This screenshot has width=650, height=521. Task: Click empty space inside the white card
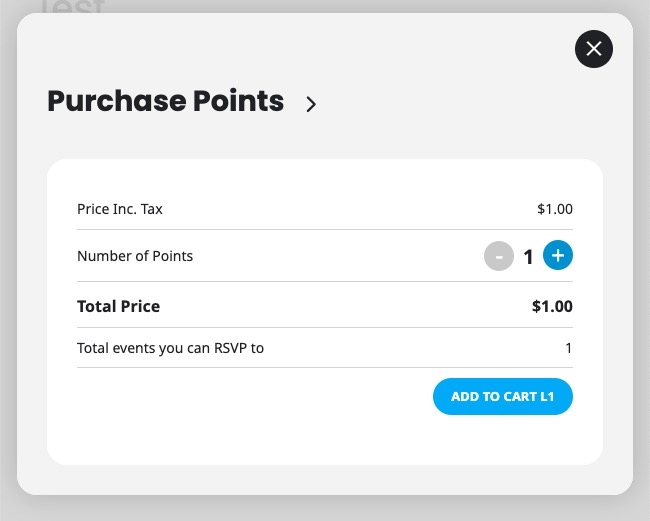(x=250, y=420)
